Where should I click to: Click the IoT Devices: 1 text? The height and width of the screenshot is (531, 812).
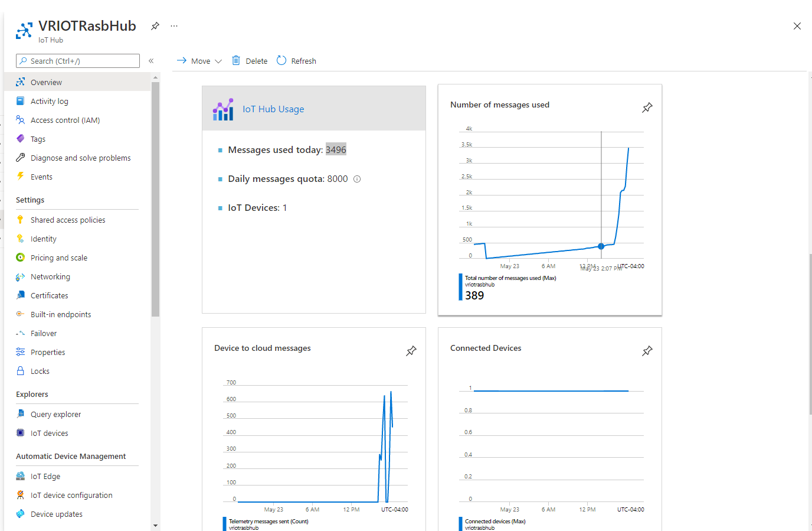pos(257,208)
